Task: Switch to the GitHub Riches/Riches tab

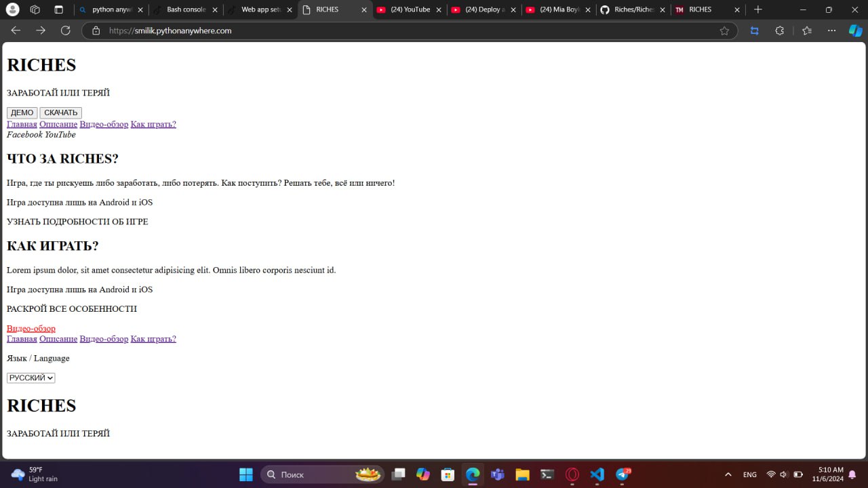Action: click(633, 9)
